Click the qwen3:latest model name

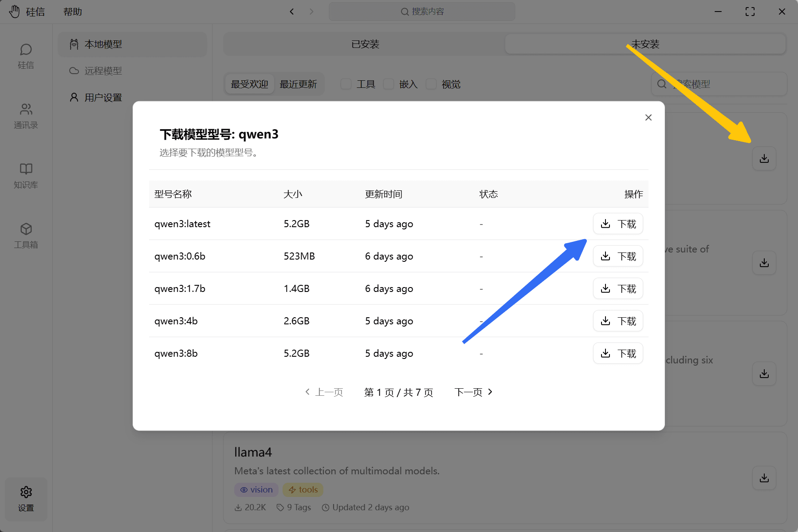click(x=182, y=224)
